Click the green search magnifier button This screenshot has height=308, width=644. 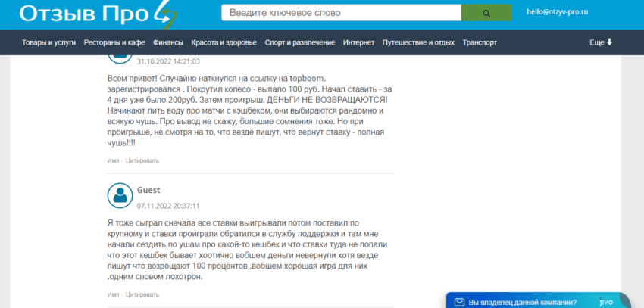(x=486, y=13)
